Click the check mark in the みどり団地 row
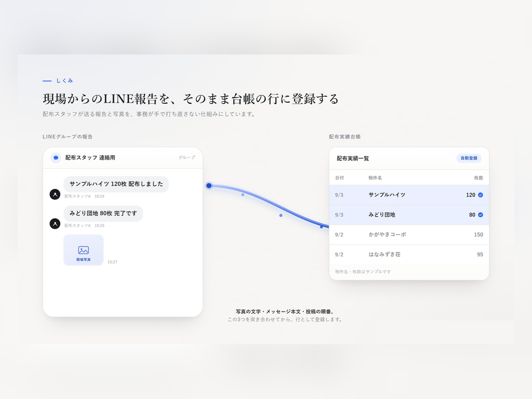Viewport: 532px width, 399px height. click(481, 215)
